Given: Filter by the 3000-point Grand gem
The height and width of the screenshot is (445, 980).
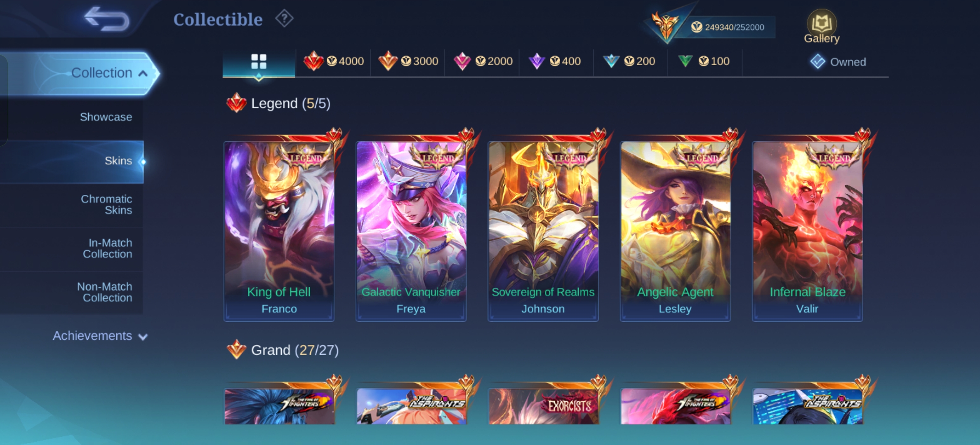Looking at the screenshot, I should pos(408,61).
